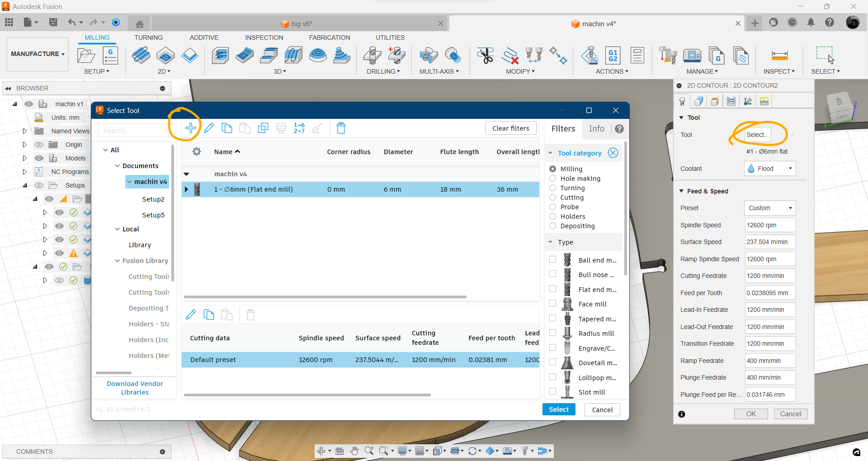
Task: Click OK in the 2D Contour panel
Action: tap(751, 414)
